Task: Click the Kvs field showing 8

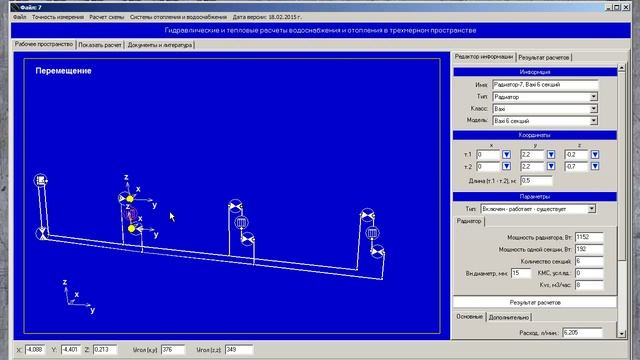Action: [589, 284]
